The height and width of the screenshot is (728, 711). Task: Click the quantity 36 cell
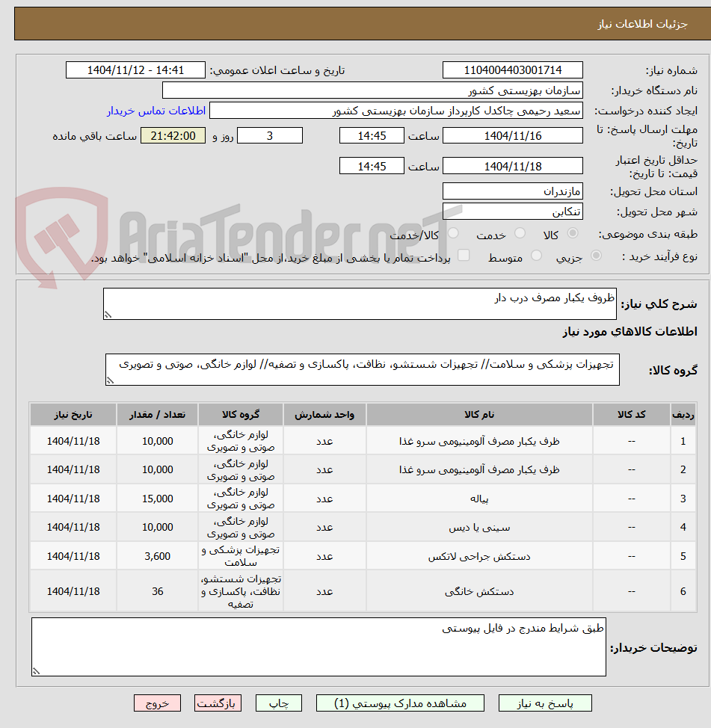click(158, 591)
